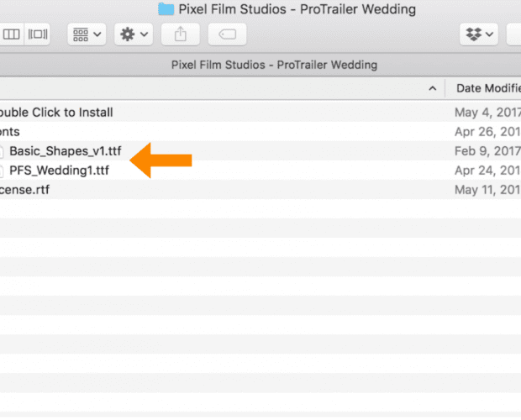The height and width of the screenshot is (420, 521).
Task: Open the gear Action menu
Action: (134, 34)
